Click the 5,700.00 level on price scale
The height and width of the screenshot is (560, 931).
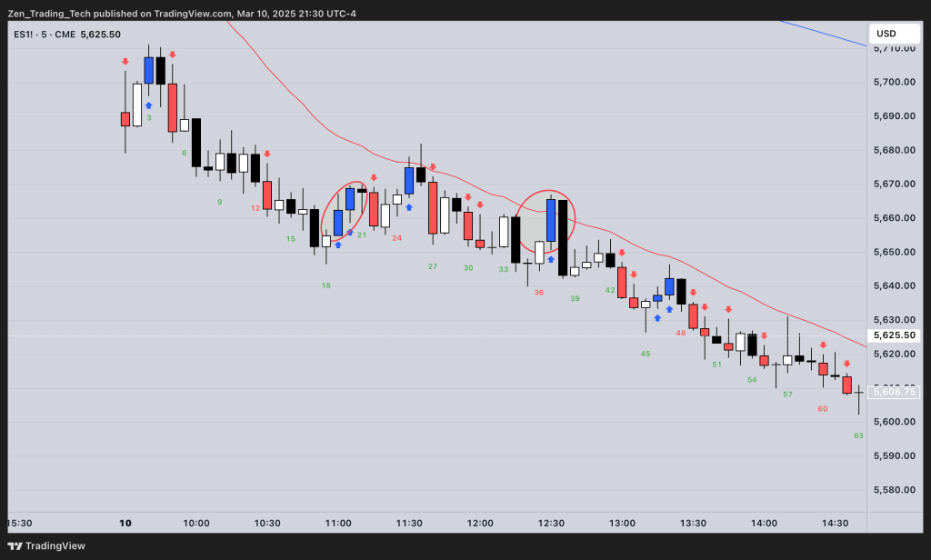pos(895,82)
